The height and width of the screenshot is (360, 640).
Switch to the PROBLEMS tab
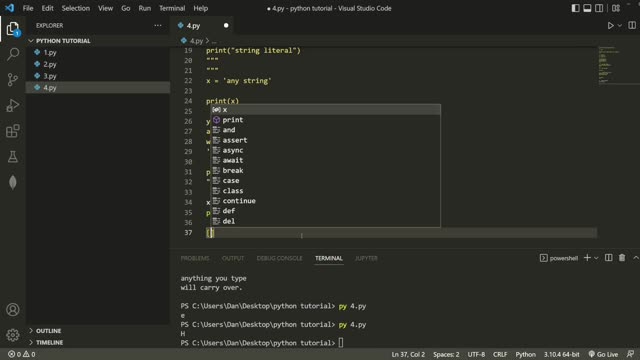[195, 258]
